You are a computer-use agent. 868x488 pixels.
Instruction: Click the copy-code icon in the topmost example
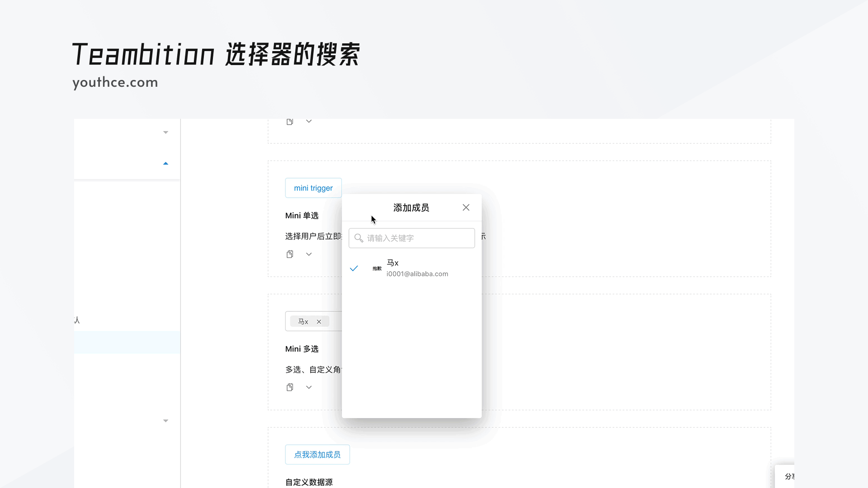click(290, 121)
